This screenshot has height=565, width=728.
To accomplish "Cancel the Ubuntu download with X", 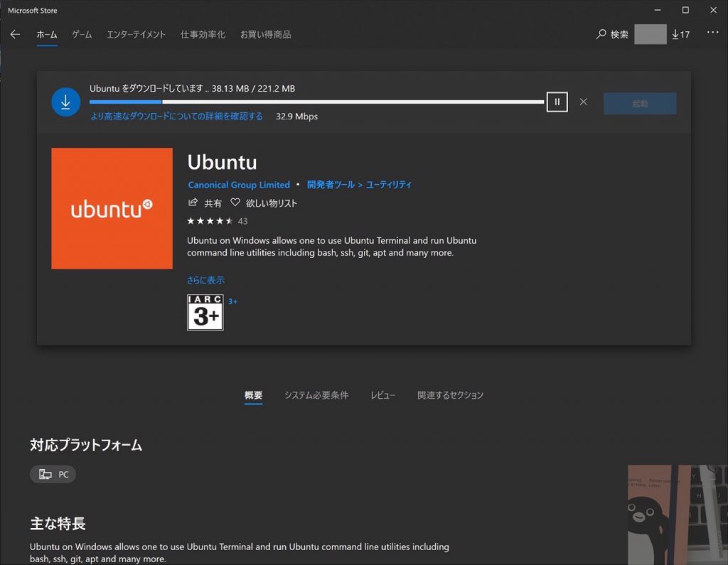I will click(584, 102).
